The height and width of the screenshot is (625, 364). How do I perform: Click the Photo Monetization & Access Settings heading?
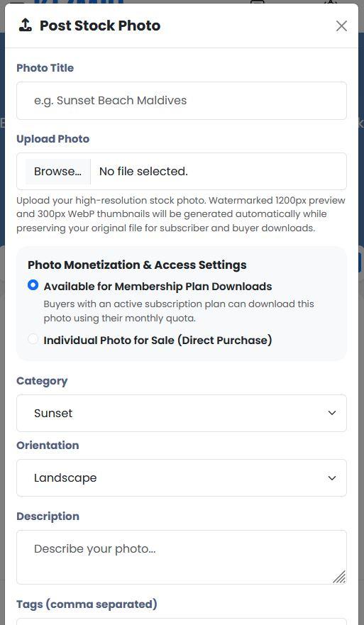click(x=137, y=265)
